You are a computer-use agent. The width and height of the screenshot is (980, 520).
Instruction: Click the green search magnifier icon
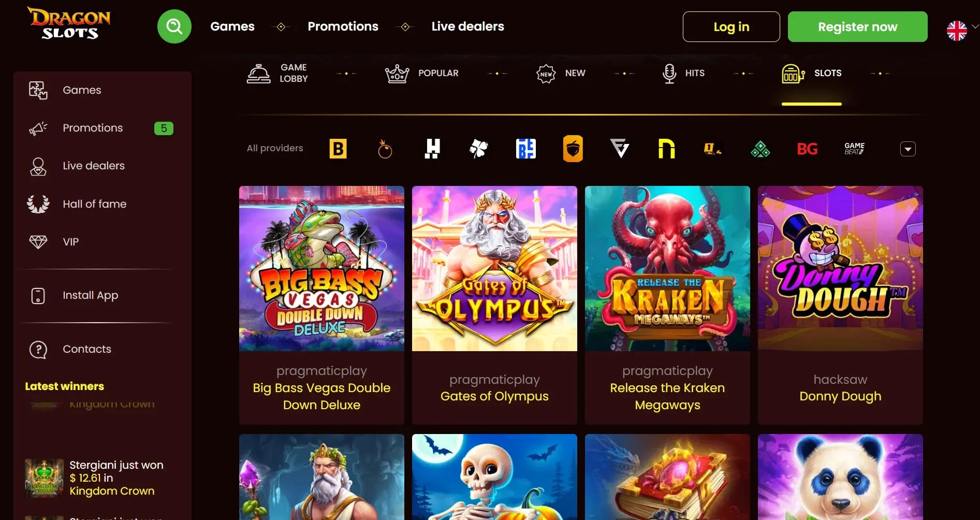[174, 26]
